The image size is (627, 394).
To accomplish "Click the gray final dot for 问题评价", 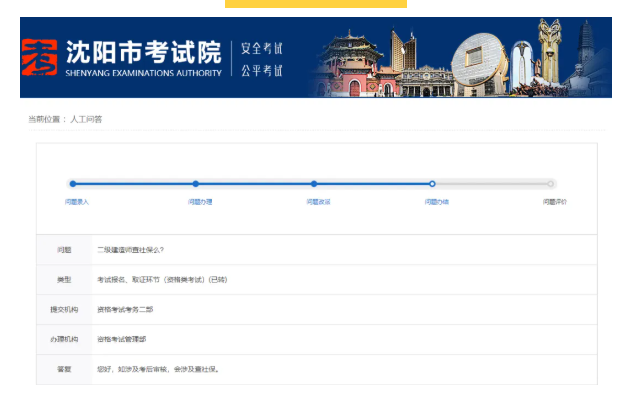I will pyautogui.click(x=551, y=184).
